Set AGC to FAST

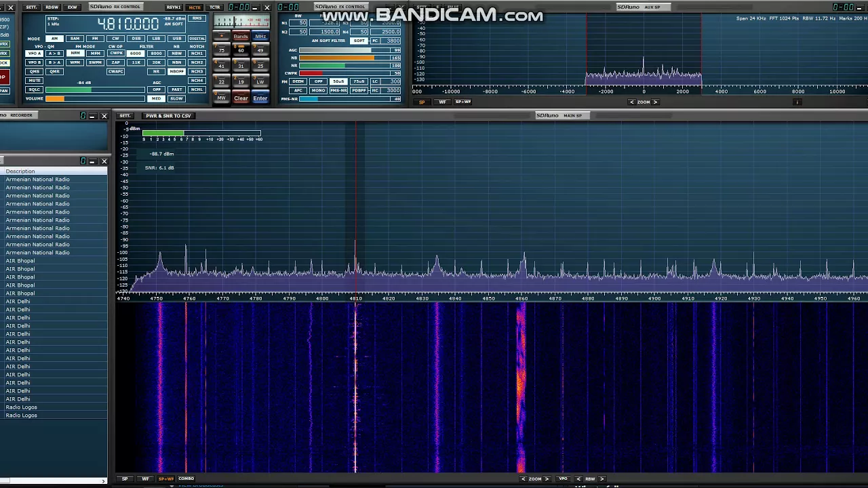tap(176, 89)
